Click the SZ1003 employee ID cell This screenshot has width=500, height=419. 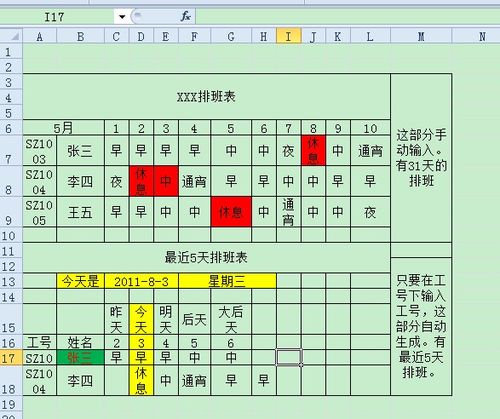tap(39, 151)
